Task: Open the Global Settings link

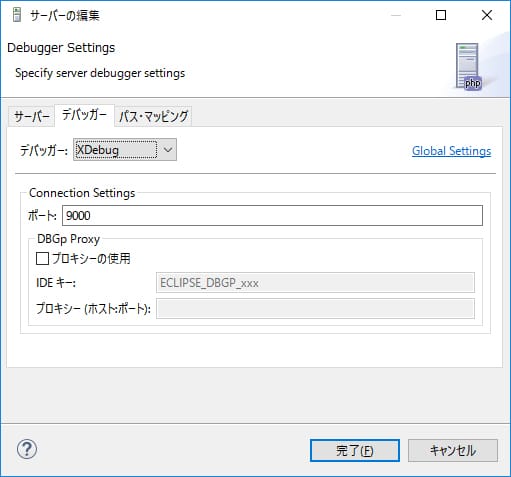Action: 451,151
